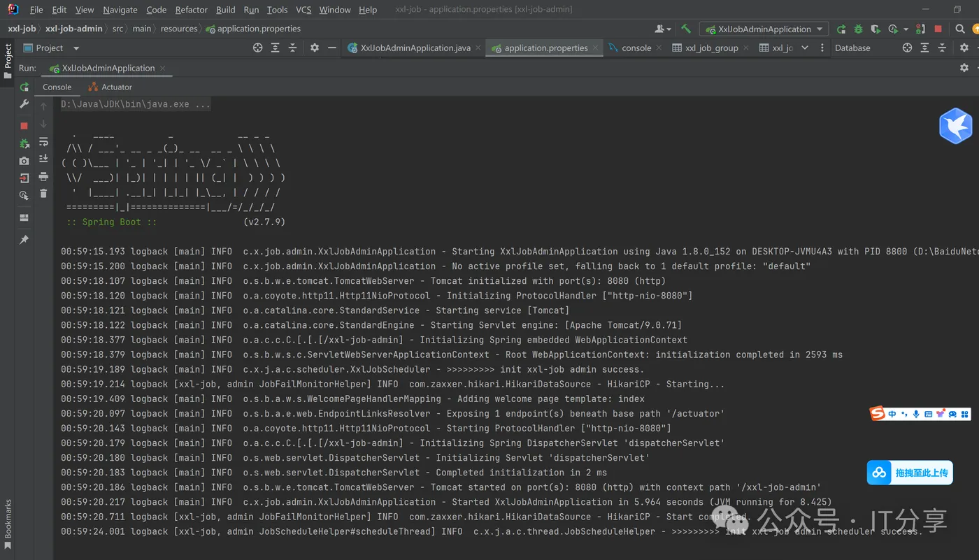Image resolution: width=979 pixels, height=560 pixels.
Task: Click locate target icon in Database panel
Action: 907,48
